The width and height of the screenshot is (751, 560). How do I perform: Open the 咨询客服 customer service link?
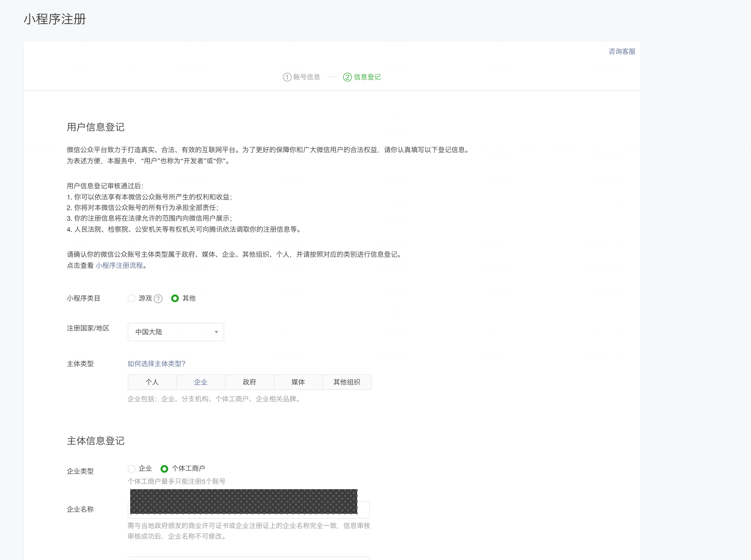(621, 51)
